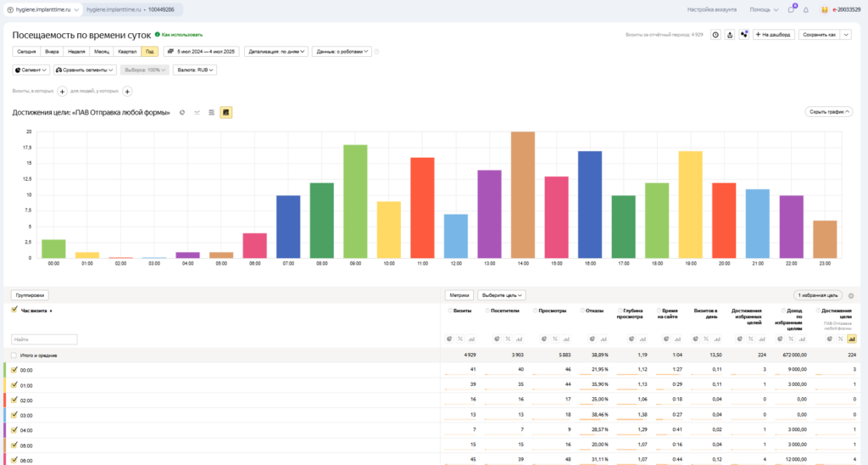Open the chat messages icon with badge

(x=791, y=10)
